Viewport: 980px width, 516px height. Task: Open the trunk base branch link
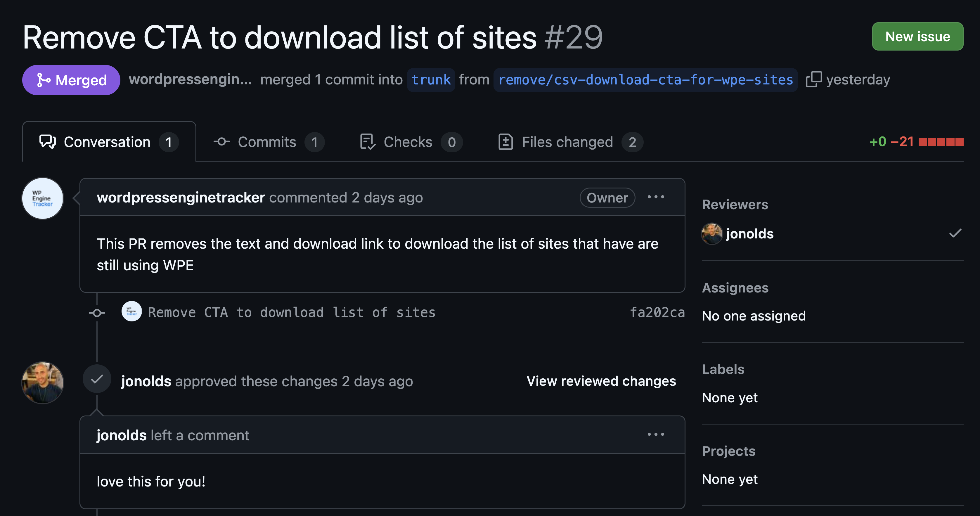coord(431,80)
